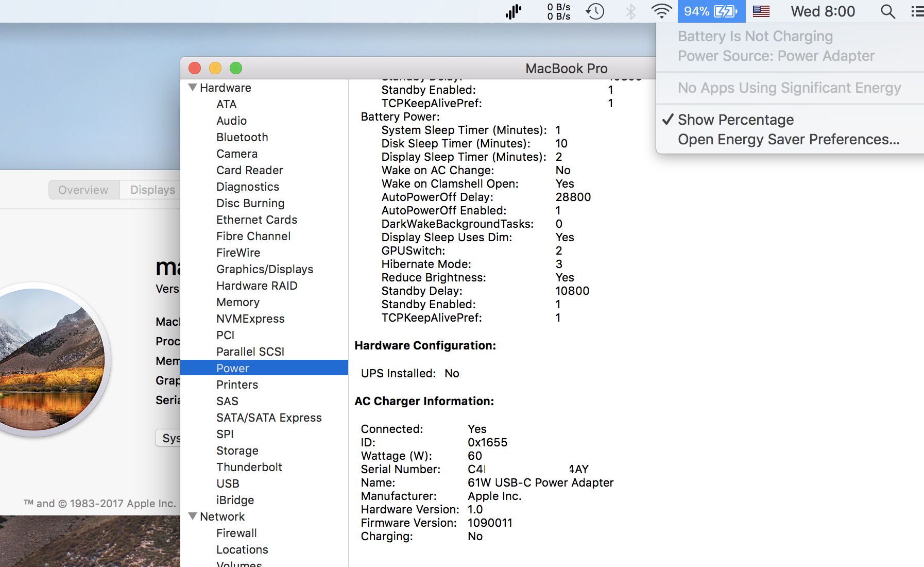924x567 pixels.
Task: Select Diagnostics in the sidebar
Action: click(248, 187)
